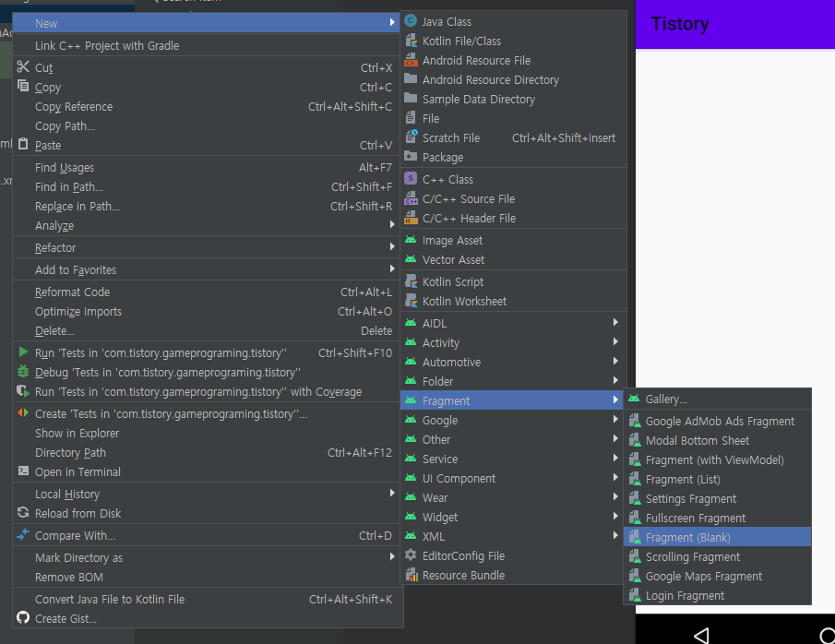The image size is (835, 644).
Task: Choose Optimize Imports entry
Action: (x=207, y=311)
